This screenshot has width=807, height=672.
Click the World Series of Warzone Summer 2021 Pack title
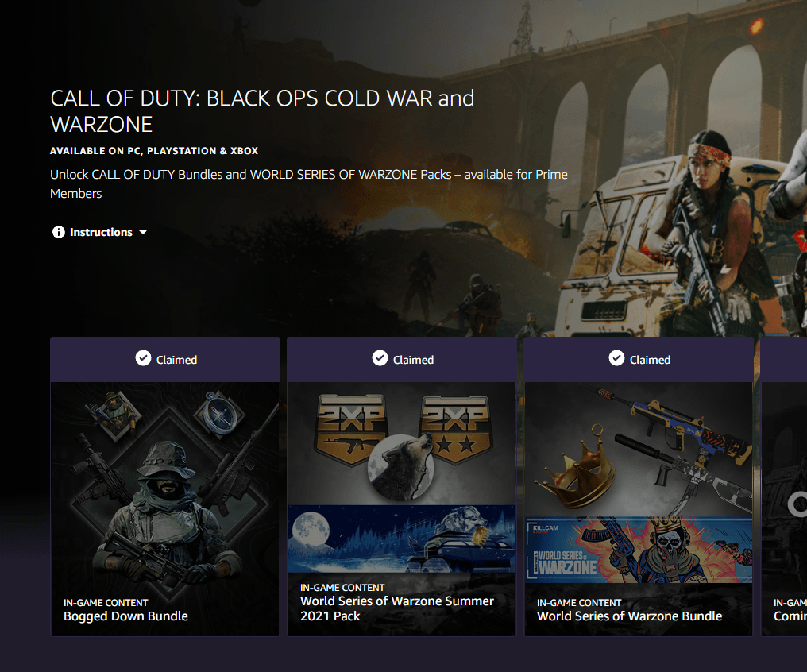(x=397, y=608)
